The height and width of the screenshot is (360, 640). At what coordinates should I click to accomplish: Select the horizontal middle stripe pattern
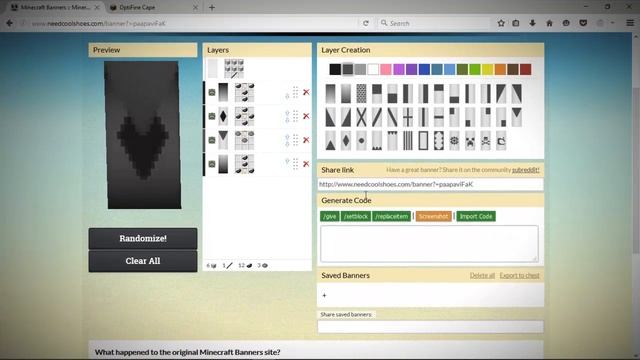(x=439, y=117)
